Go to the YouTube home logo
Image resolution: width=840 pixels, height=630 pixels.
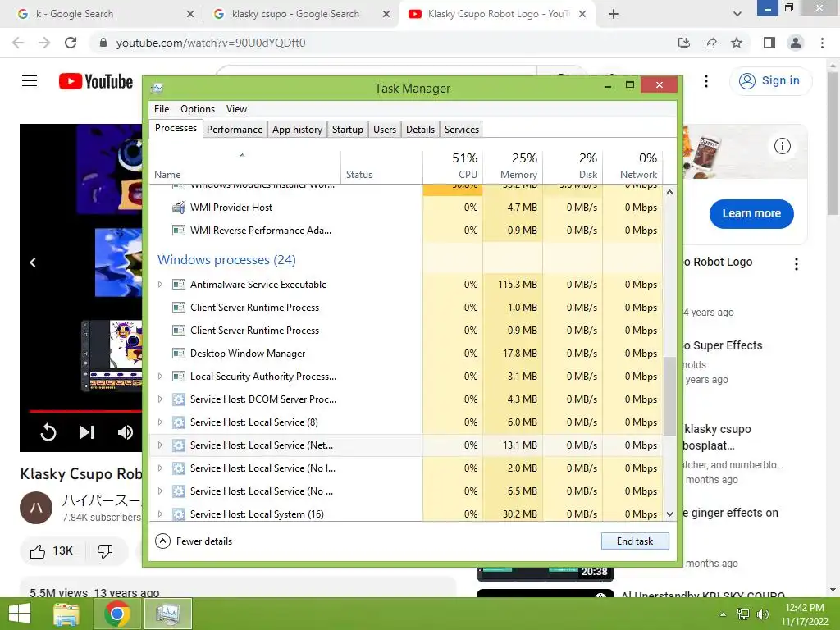[96, 81]
